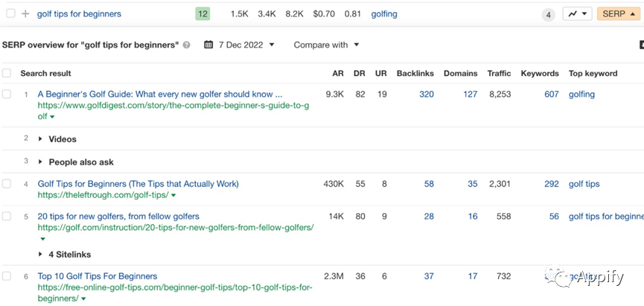Click the Top keyword column header
This screenshot has width=644, height=306.
[x=593, y=74]
